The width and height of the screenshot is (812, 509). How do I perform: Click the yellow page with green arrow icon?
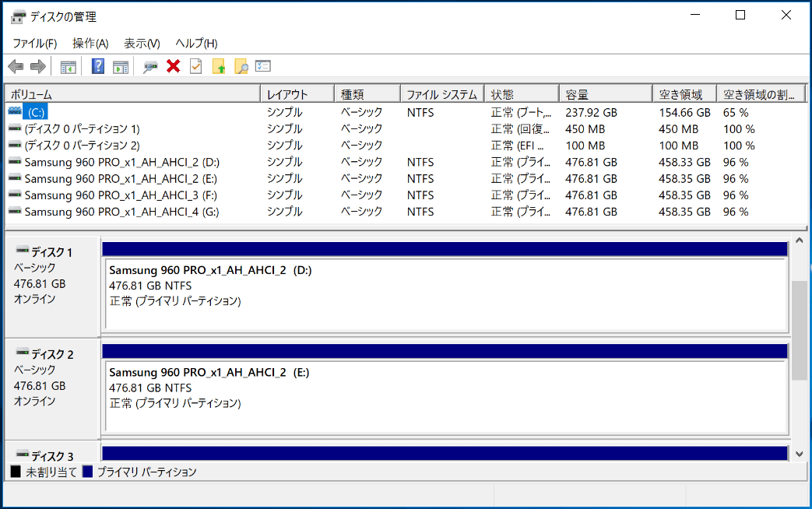219,66
